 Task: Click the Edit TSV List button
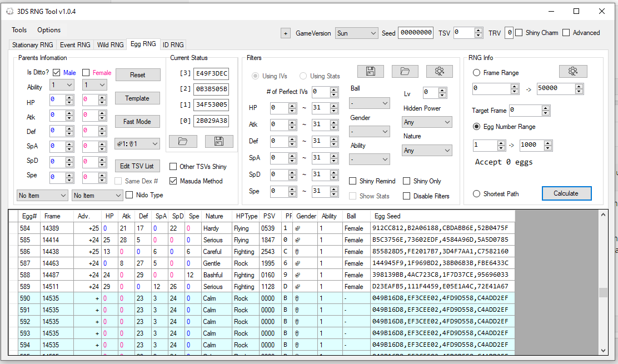[137, 166]
